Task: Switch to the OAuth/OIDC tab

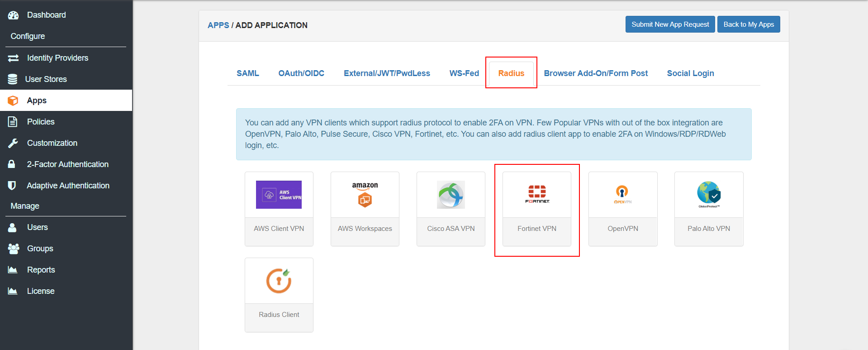Action: [301, 73]
